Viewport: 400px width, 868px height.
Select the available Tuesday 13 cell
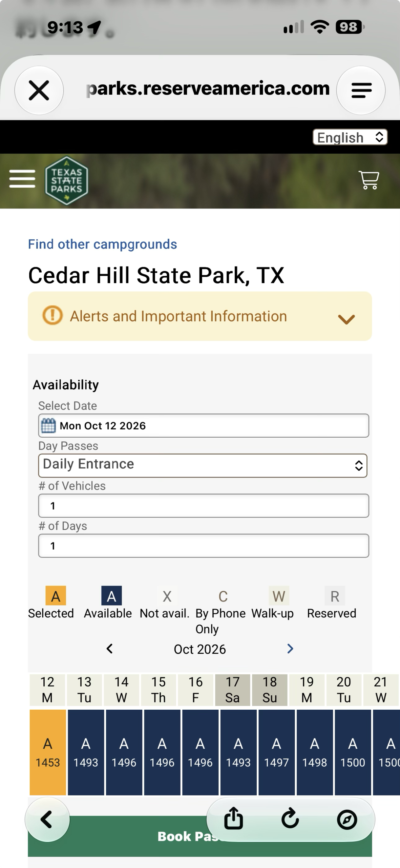86,752
